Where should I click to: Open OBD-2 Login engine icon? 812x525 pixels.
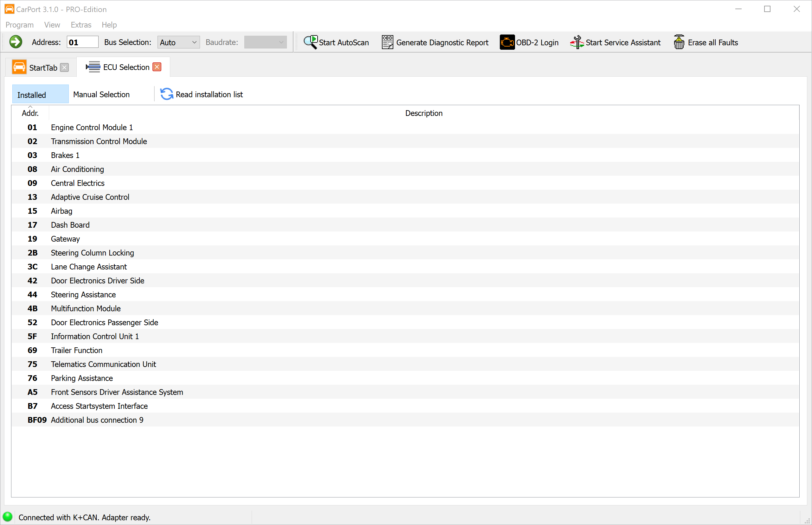(507, 42)
